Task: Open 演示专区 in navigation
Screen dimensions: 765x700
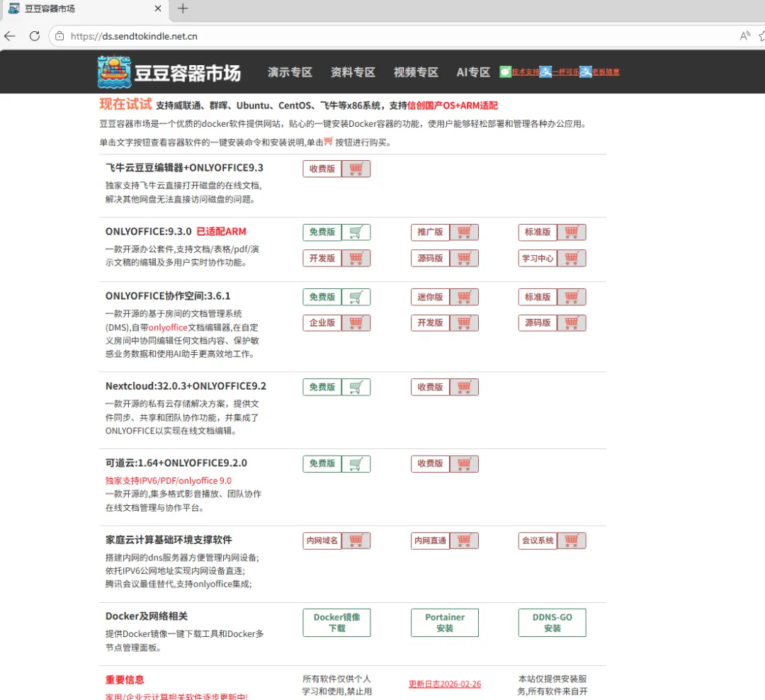Action: pyautogui.click(x=290, y=72)
